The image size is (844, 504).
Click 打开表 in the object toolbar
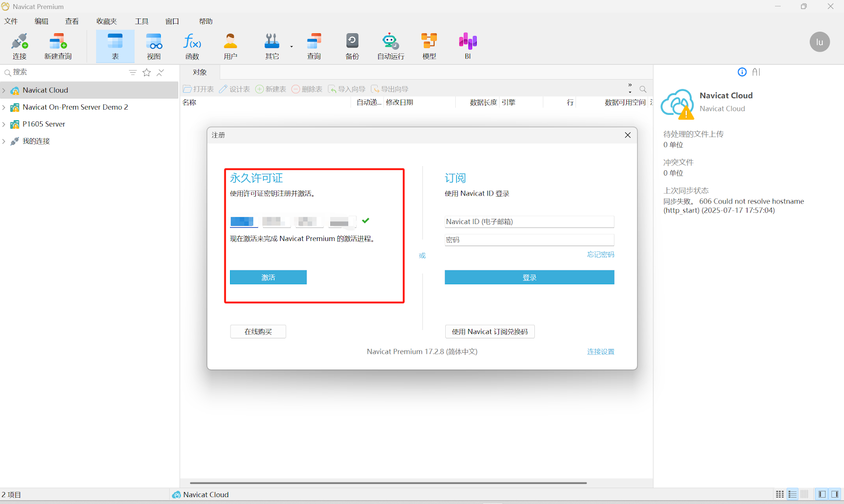[x=198, y=89]
